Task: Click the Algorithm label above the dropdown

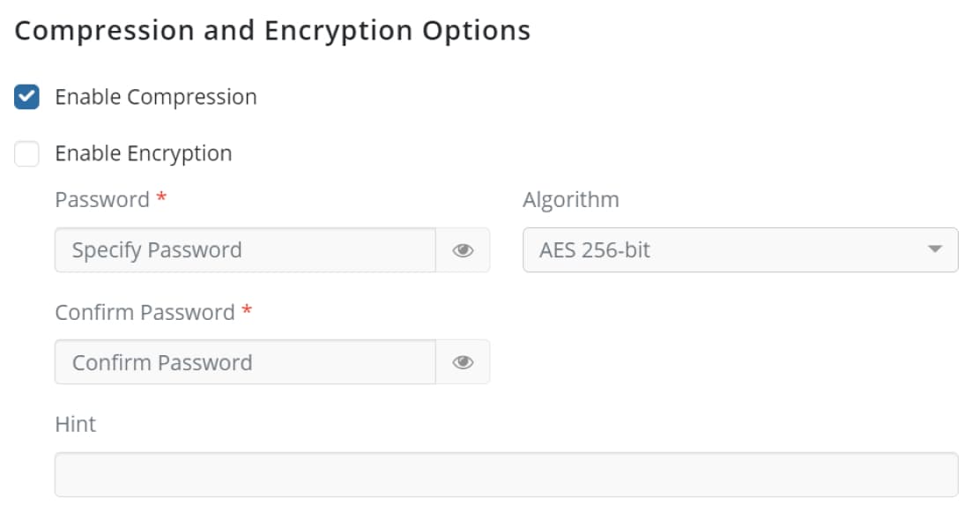Action: [x=571, y=199]
